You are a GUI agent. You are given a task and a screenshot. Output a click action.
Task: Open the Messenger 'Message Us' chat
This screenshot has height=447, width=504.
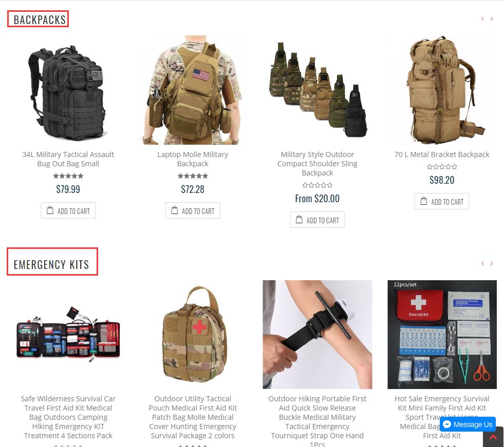(468, 424)
